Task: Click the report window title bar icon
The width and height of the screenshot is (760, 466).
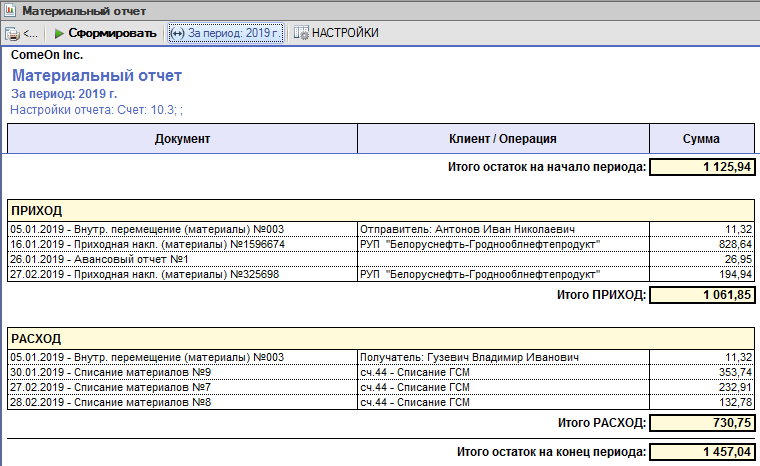Action: point(10,10)
